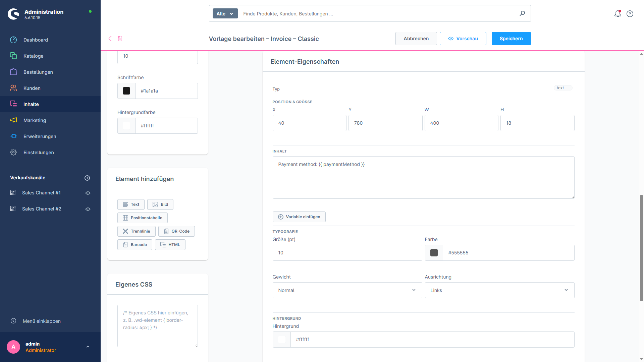
Task: Add an HTML element
Action: click(x=170, y=245)
